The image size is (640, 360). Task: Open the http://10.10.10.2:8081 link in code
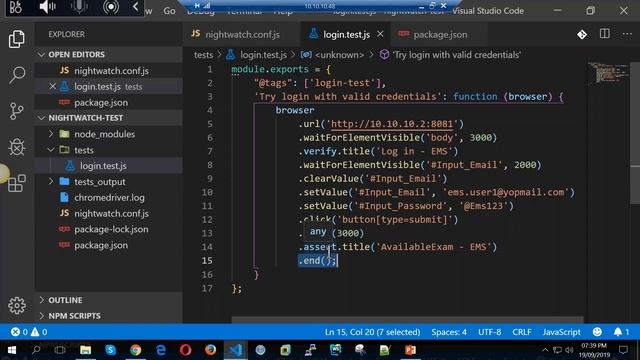click(392, 124)
